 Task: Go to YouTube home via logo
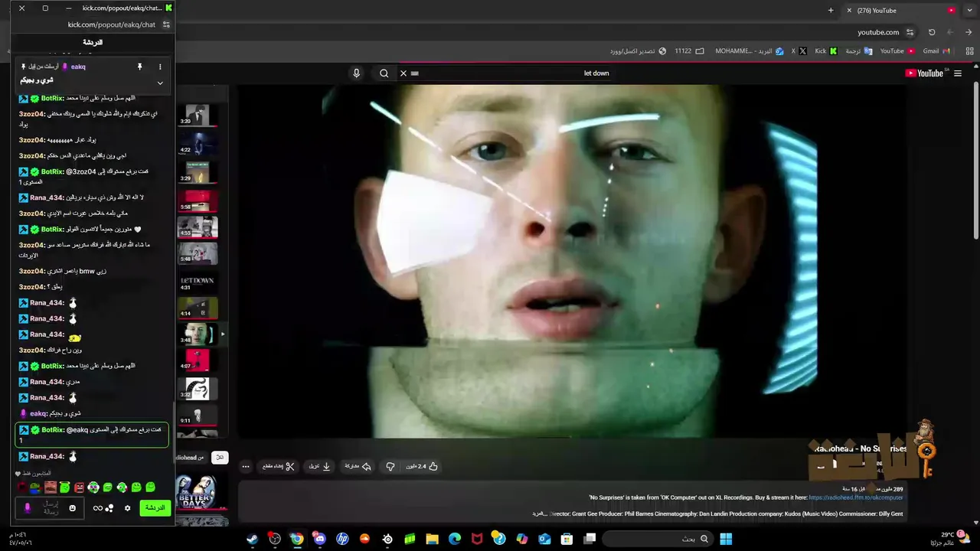pos(926,73)
